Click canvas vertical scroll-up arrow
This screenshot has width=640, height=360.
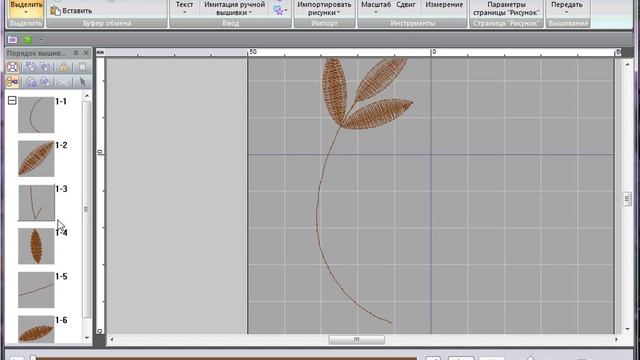(x=627, y=64)
